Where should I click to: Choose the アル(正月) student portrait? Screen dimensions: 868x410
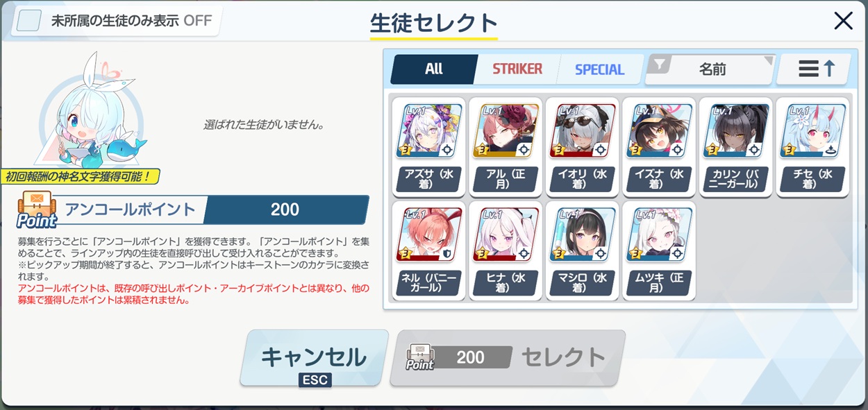(x=505, y=146)
